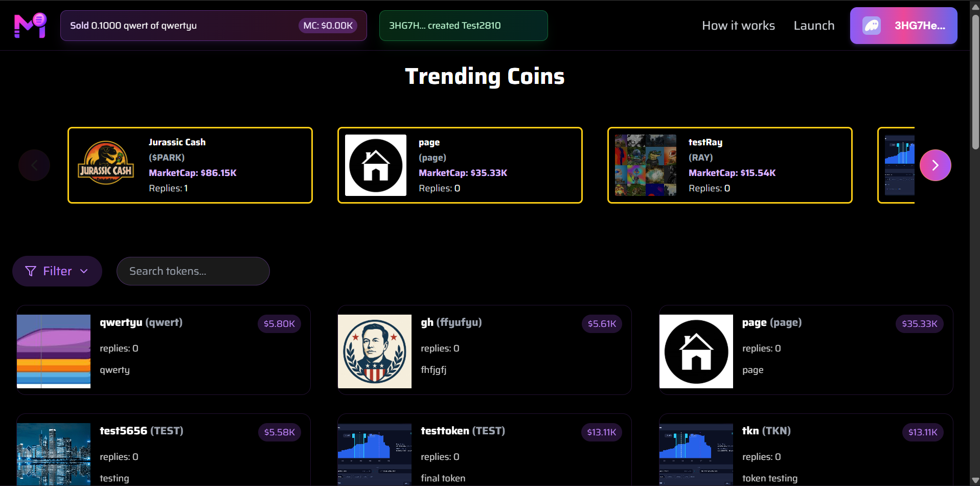Image resolution: width=980 pixels, height=486 pixels.
Task: Click the chevron beside the Filter label
Action: (x=84, y=271)
